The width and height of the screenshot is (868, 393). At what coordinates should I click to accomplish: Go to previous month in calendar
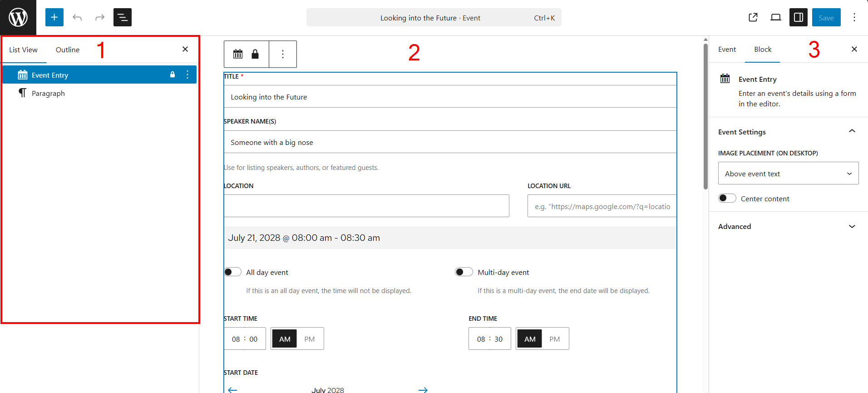click(x=232, y=390)
